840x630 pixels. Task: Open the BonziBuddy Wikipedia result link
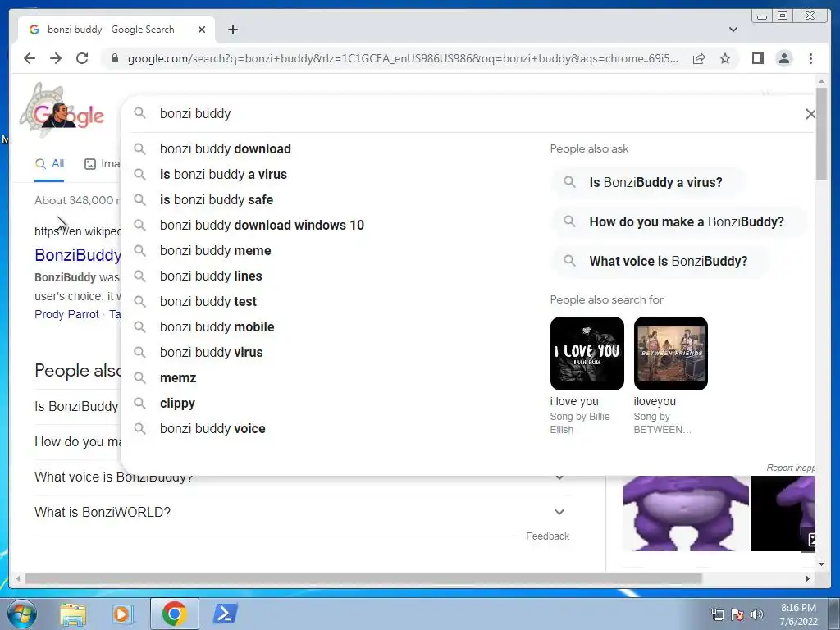(78, 255)
